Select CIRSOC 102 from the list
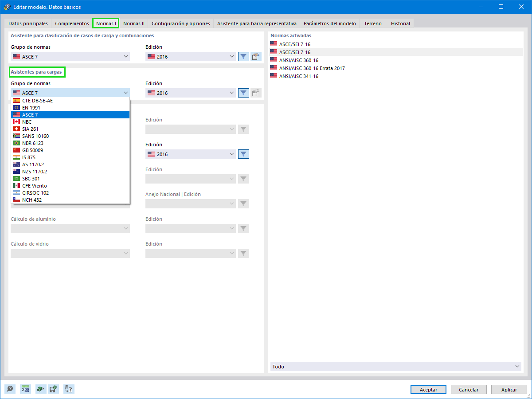The image size is (532, 399). click(70, 192)
